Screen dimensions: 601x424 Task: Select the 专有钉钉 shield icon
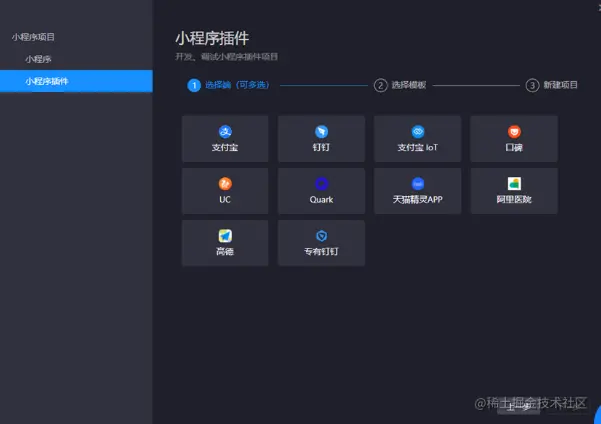[321, 236]
